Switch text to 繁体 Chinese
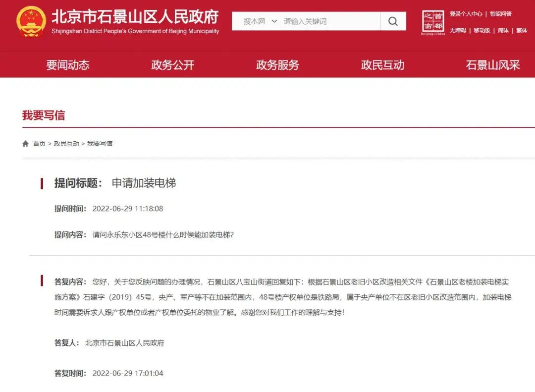Viewport: 535px width, 392px height. point(522,30)
